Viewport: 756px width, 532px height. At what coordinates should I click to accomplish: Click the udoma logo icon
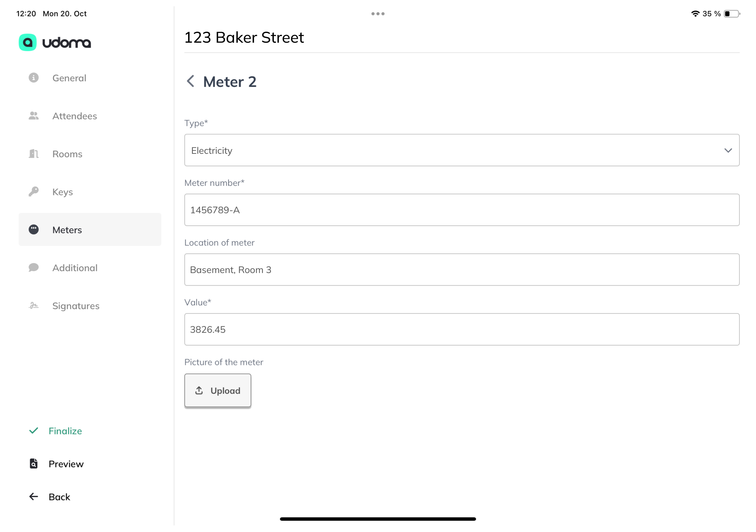point(28,42)
